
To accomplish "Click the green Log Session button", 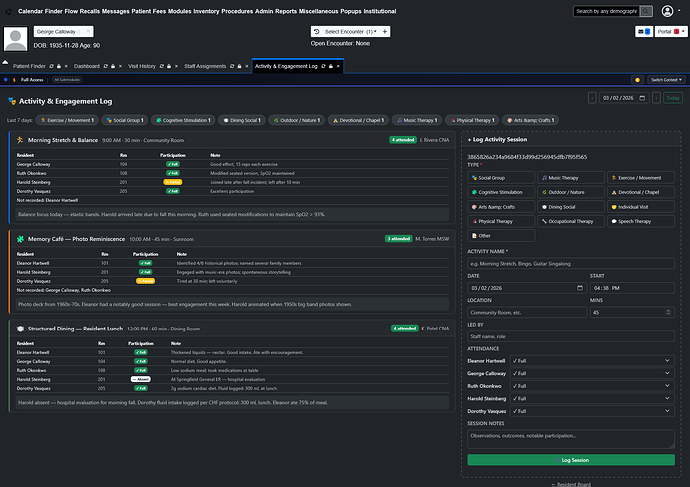I will click(x=574, y=459).
